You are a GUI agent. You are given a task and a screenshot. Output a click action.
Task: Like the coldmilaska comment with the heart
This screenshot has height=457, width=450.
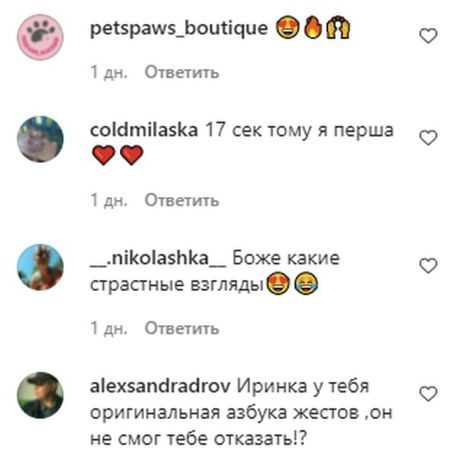tap(428, 138)
